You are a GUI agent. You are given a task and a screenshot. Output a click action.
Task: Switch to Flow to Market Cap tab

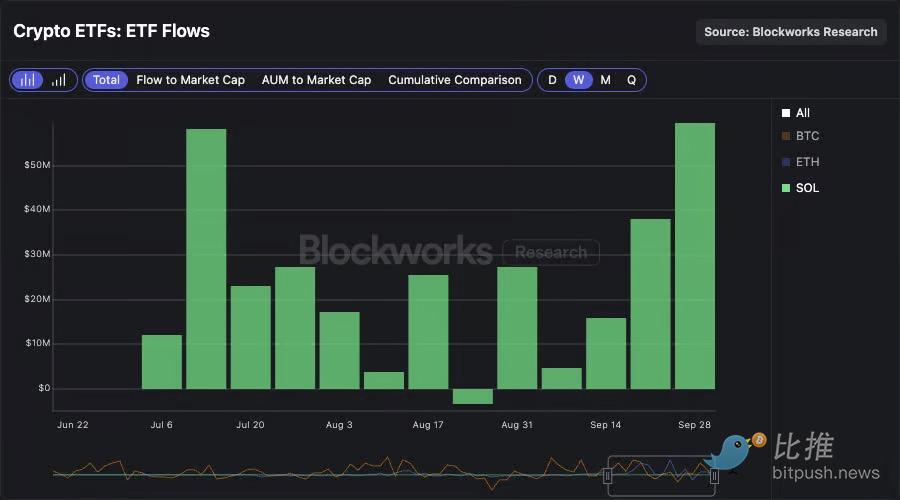tap(190, 80)
